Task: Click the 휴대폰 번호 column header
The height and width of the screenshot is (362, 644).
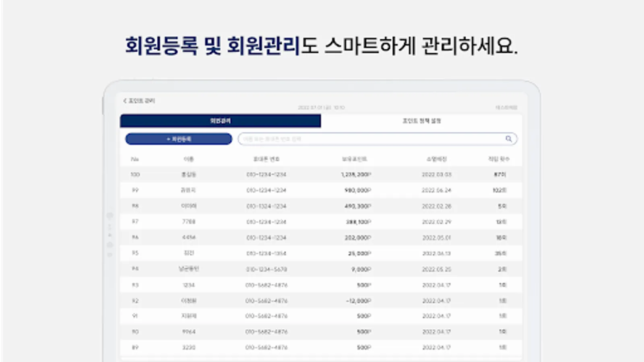Action: pyautogui.click(x=266, y=159)
